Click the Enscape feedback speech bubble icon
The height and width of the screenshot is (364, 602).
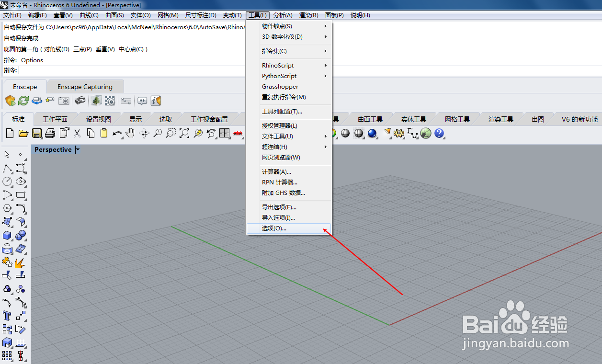pos(142,101)
